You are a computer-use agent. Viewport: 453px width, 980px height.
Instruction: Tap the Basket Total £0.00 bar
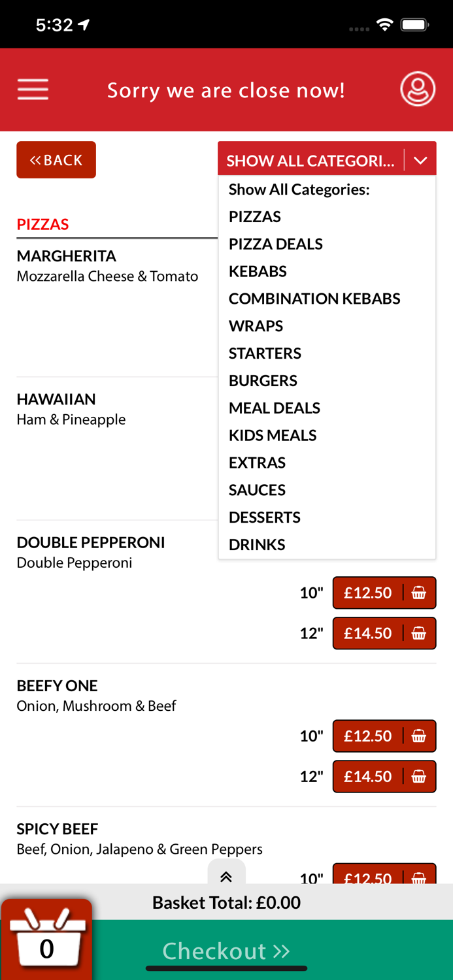226,902
